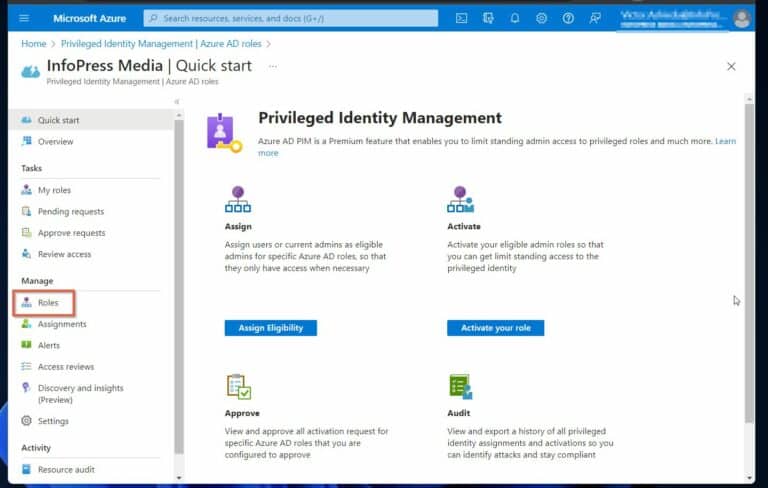Open My roles under Tasks
The width and height of the screenshot is (768, 488).
coord(54,190)
